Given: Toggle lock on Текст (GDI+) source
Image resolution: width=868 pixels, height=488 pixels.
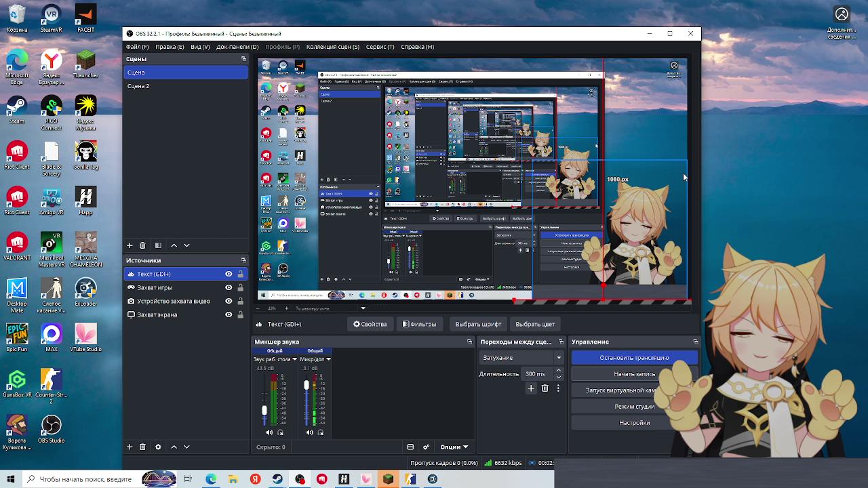Looking at the screenshot, I should (x=240, y=274).
